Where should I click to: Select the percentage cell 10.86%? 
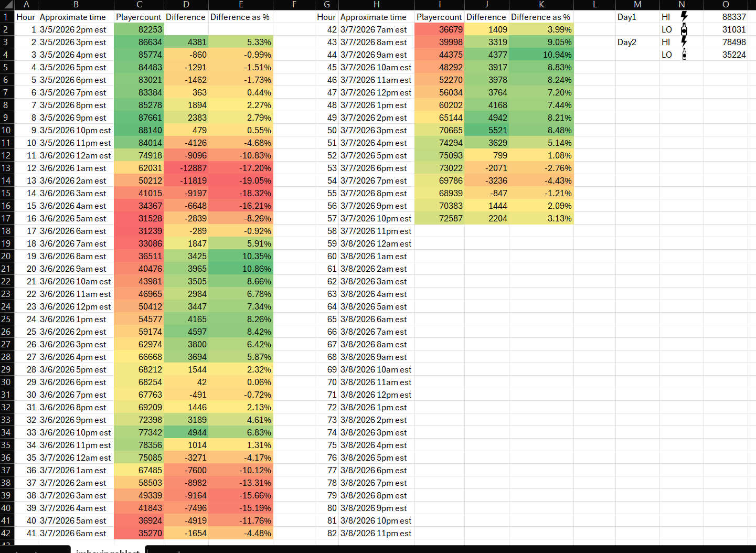[241, 269]
